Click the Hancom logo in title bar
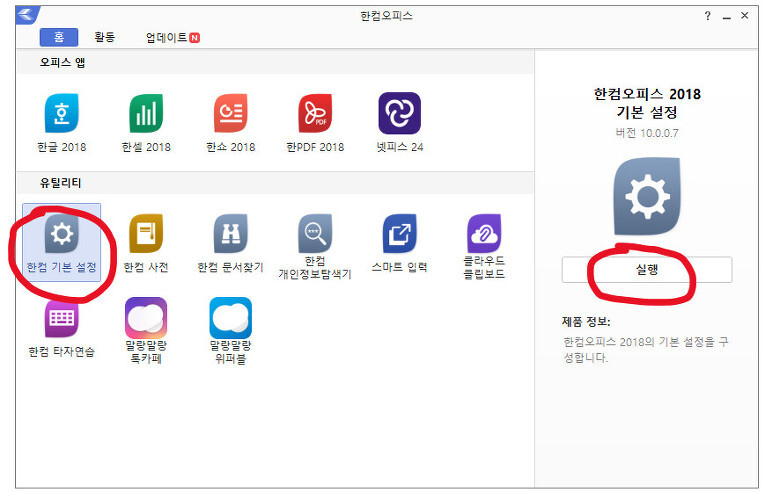 pyautogui.click(x=27, y=15)
